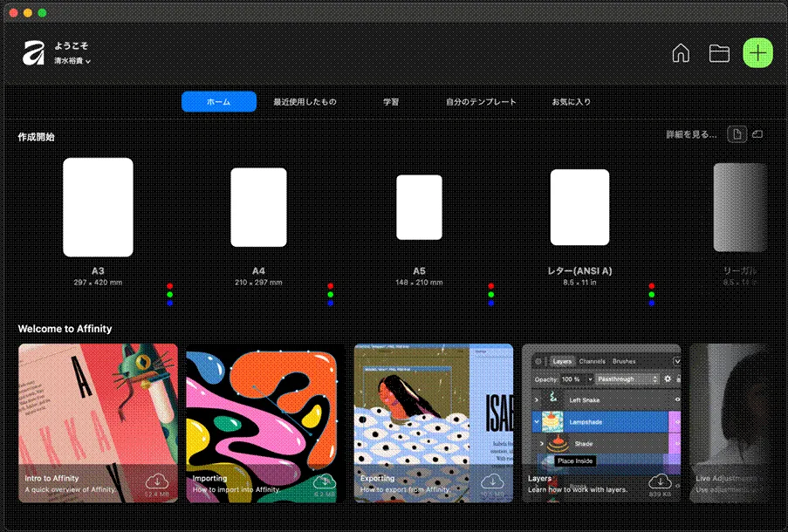Select the new document file icon
788x532 pixels.
(x=738, y=134)
